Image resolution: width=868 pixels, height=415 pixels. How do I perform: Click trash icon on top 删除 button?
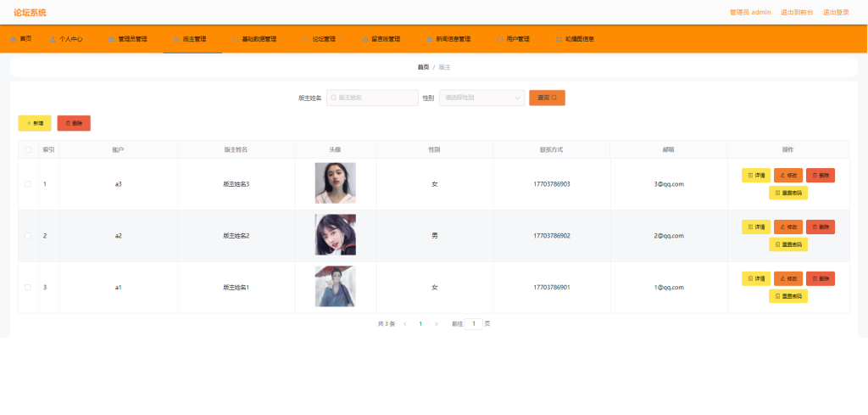(68, 123)
